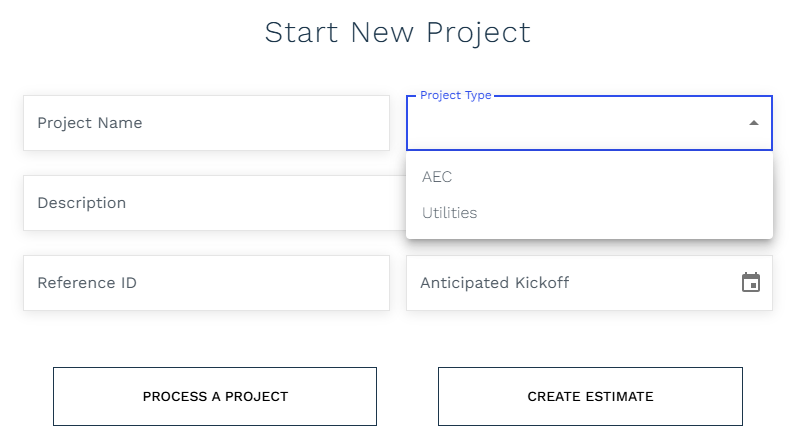Click the Create Estimate button
790x432 pixels.
coord(590,396)
